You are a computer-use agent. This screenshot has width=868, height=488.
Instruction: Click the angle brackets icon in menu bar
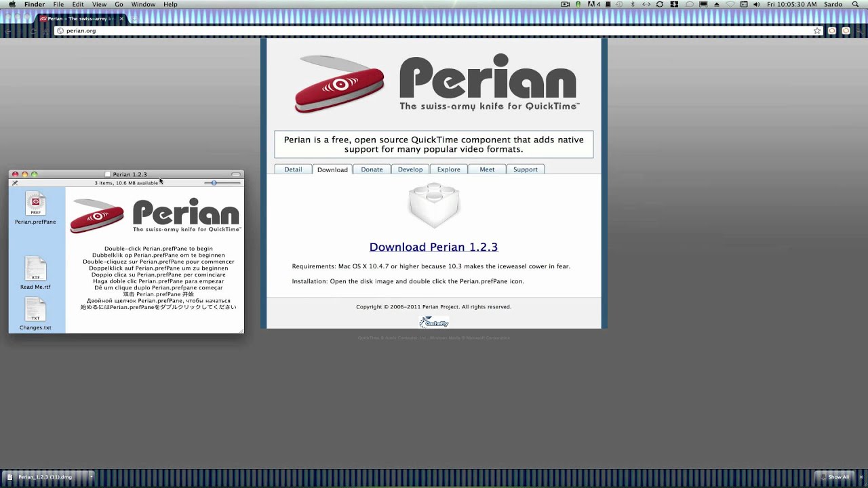[646, 4]
